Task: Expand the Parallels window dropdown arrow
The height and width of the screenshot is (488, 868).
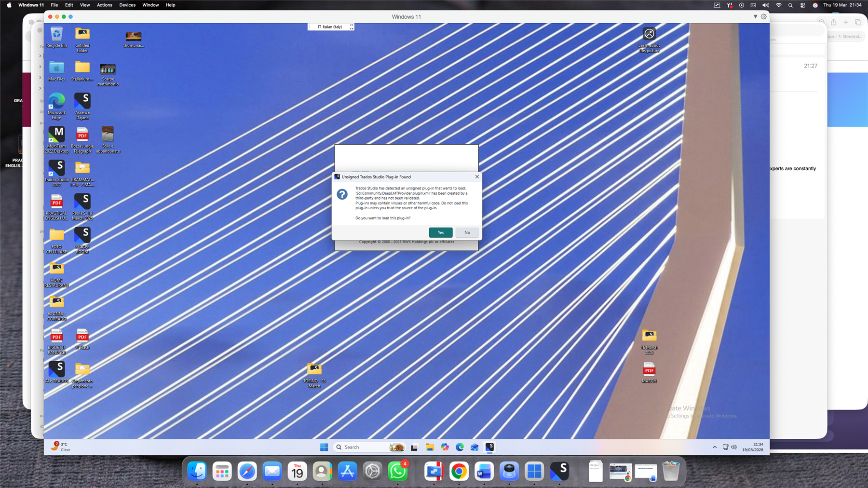Action: pos(755,16)
